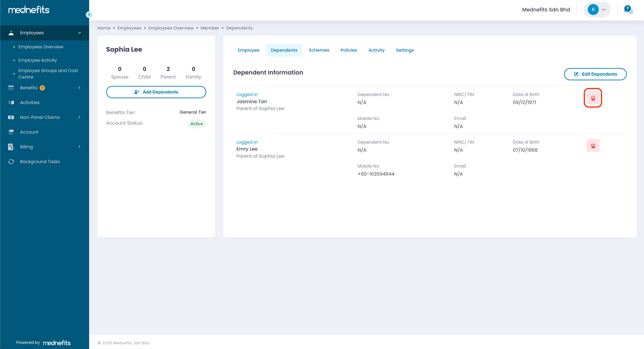Click the Activities sidebar icon

pos(11,102)
